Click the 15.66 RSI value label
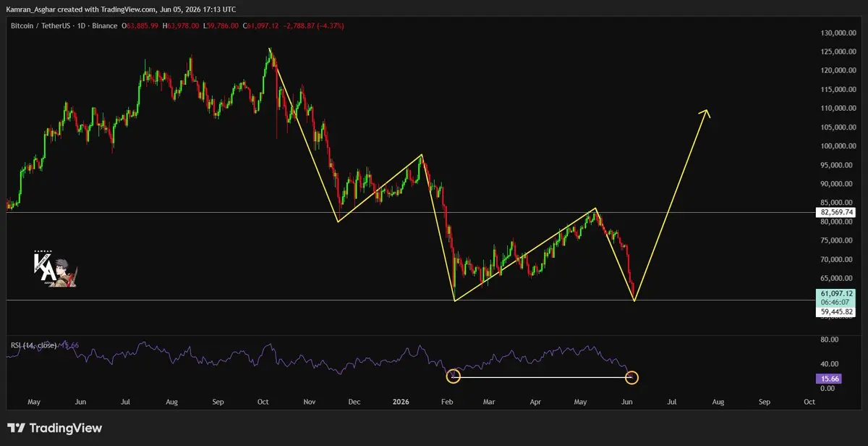This screenshot has width=868, height=446. pos(827,378)
